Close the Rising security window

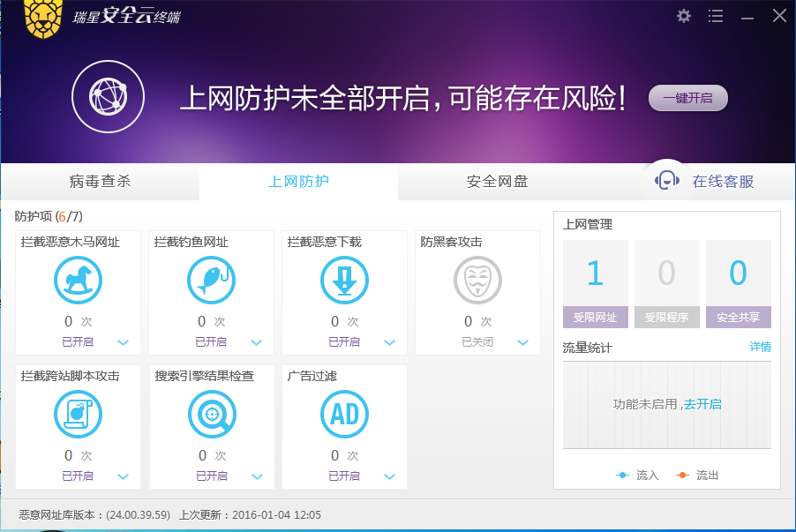click(779, 16)
